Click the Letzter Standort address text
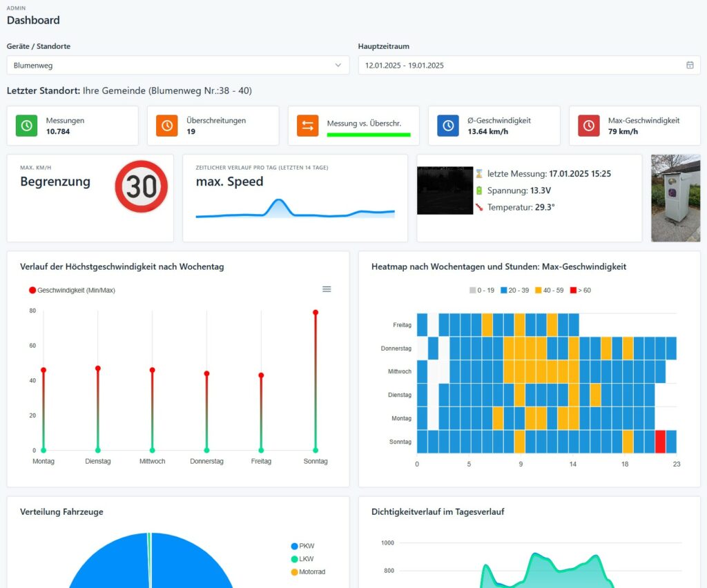The height and width of the screenshot is (588, 707). [167, 90]
